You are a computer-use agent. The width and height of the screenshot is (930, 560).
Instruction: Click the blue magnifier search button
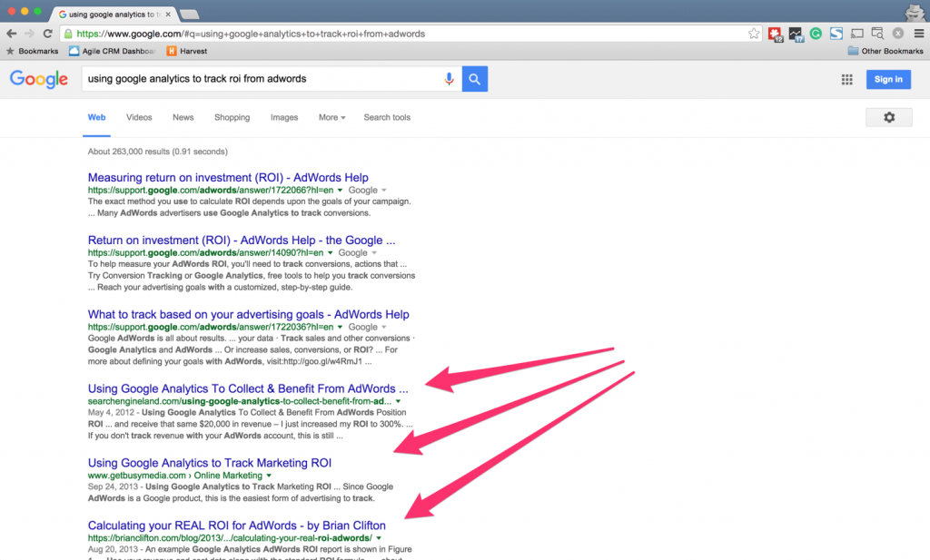(475, 79)
